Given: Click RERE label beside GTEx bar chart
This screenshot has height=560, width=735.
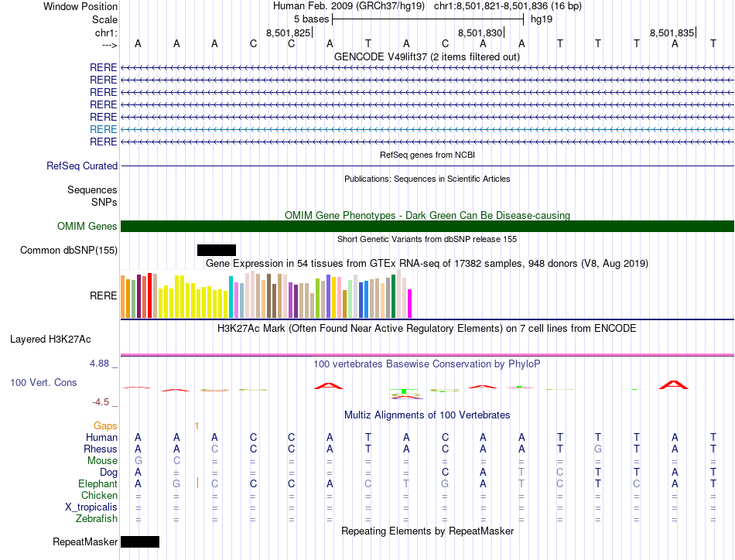Looking at the screenshot, I should 103,295.
